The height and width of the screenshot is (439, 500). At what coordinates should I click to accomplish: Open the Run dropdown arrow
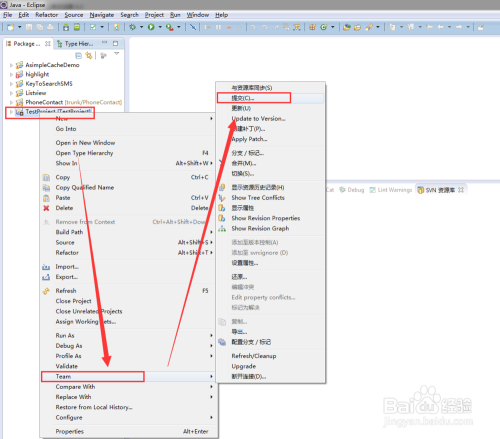(x=160, y=27)
